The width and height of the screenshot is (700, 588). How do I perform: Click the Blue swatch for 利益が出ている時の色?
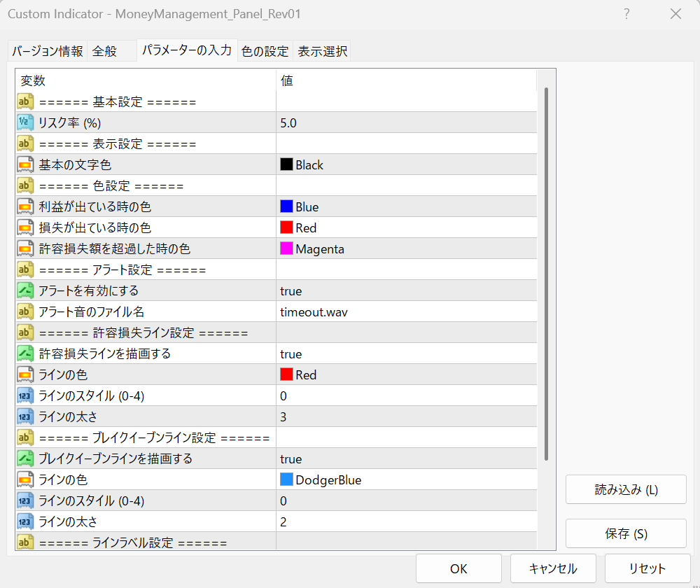click(x=286, y=206)
